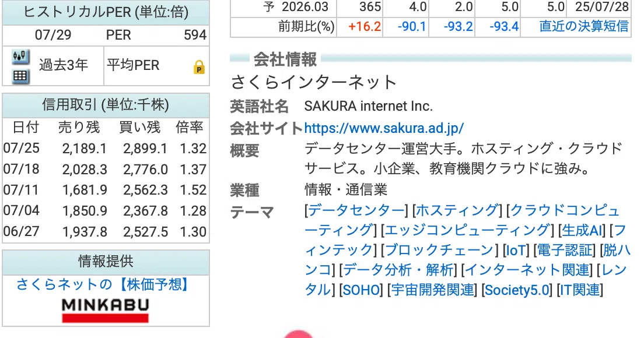Select the 買い残 value 2,776.0
Screen dimensions: 644x338
(145, 170)
